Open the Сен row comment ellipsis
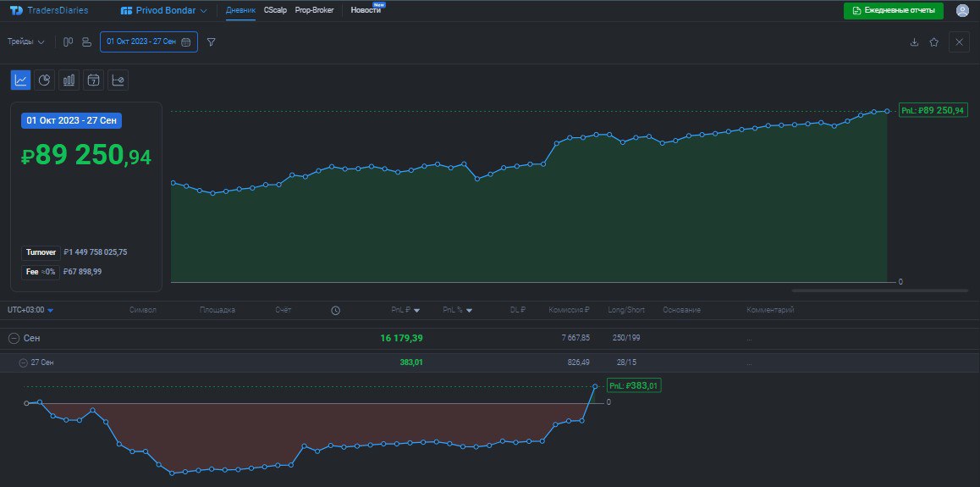This screenshot has width=980, height=487. click(x=749, y=339)
